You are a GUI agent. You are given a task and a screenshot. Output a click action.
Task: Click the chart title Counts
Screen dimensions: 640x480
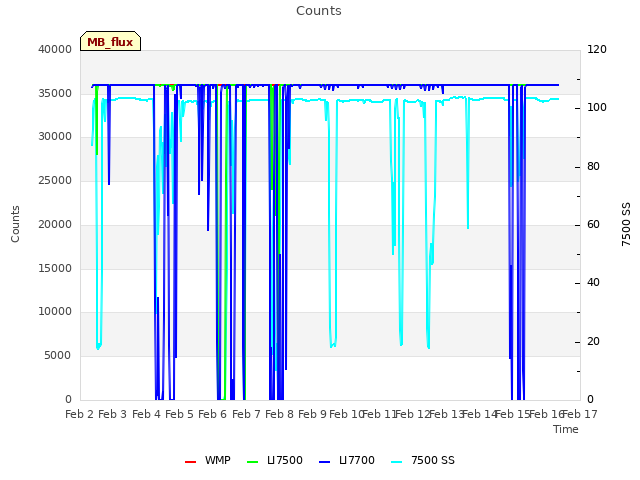point(319,11)
